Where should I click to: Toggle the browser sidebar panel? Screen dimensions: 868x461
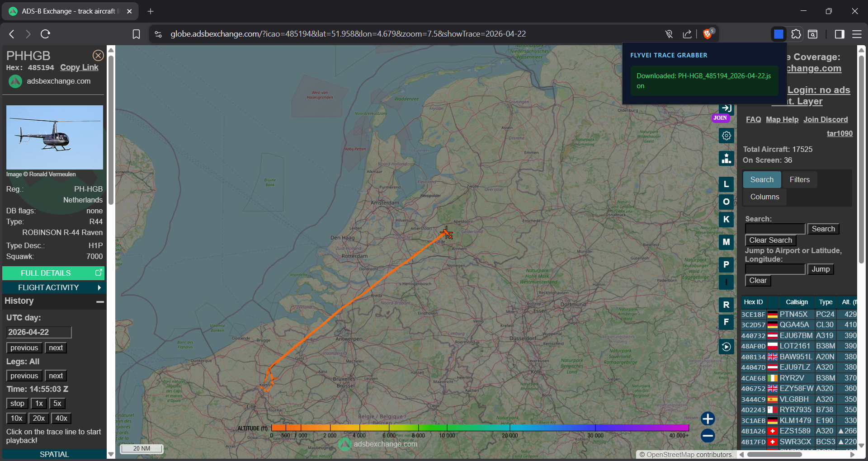840,34
